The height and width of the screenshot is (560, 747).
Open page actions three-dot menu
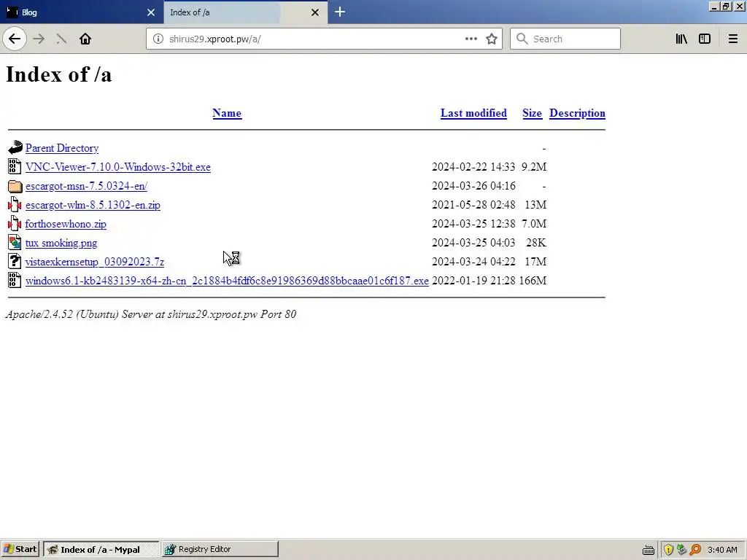pos(471,39)
